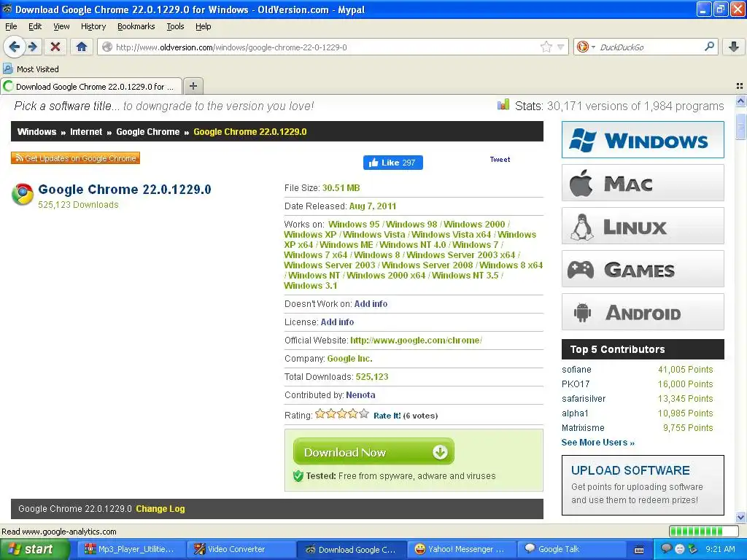Open the Windows platform category

pos(642,139)
